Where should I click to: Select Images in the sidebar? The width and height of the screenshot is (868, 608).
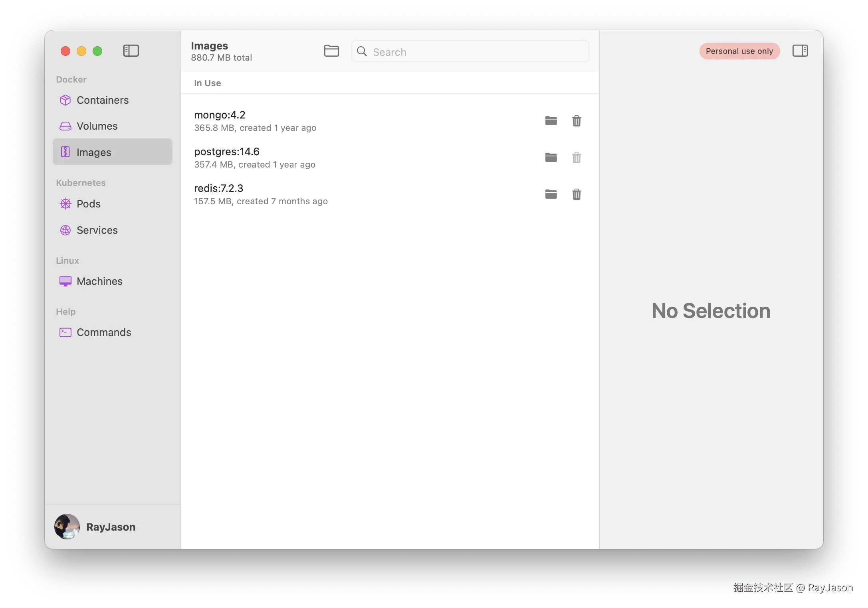coord(94,152)
